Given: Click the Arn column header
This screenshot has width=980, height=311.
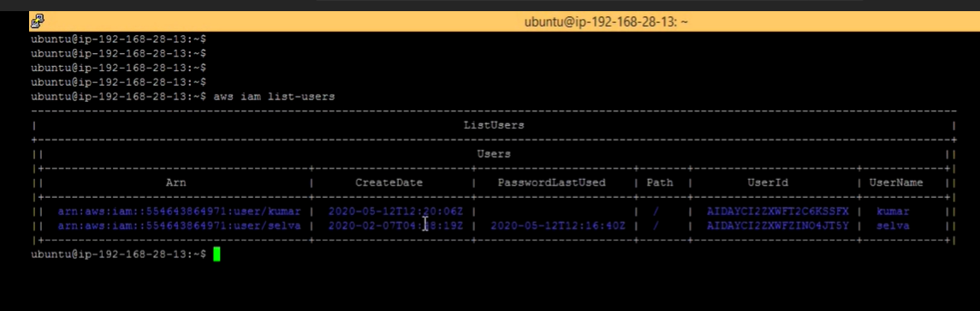Looking at the screenshot, I should point(175,182).
